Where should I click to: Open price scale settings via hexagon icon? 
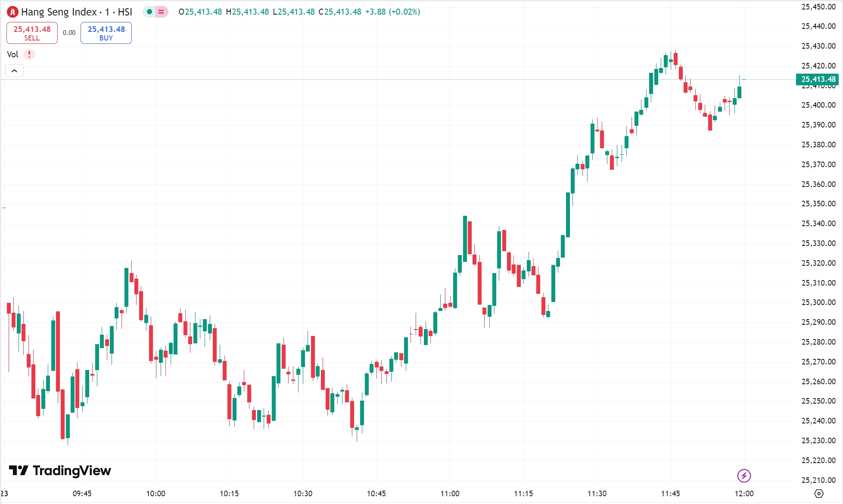[820, 494]
